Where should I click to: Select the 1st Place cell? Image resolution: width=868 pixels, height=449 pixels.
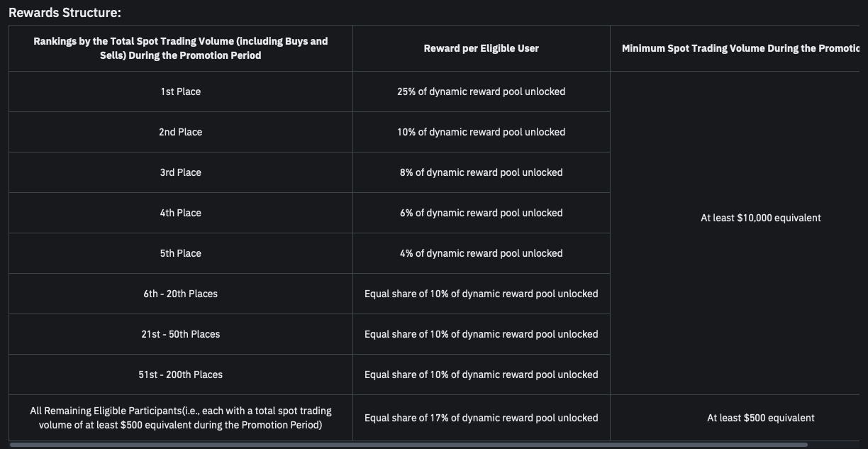(x=180, y=92)
